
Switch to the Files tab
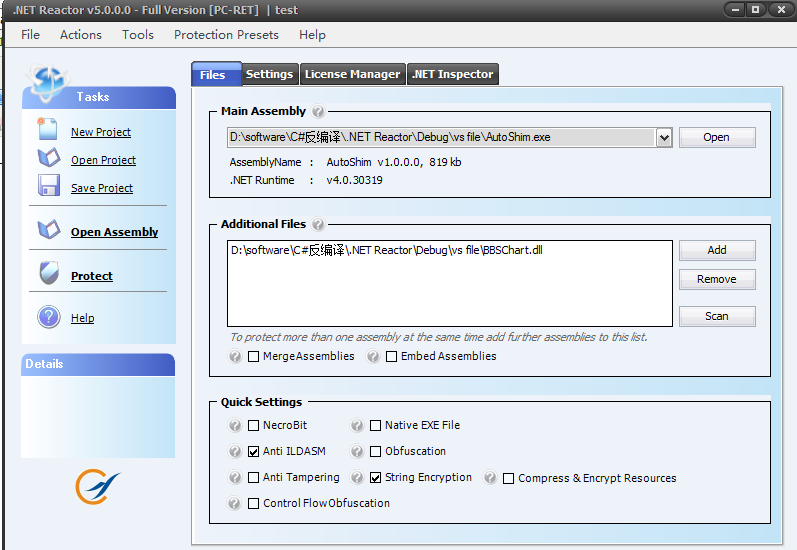pos(217,74)
